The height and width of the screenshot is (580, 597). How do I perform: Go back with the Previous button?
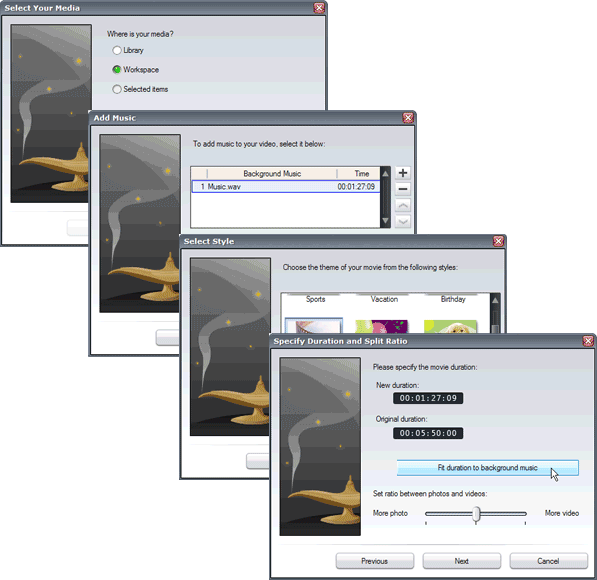pos(375,561)
